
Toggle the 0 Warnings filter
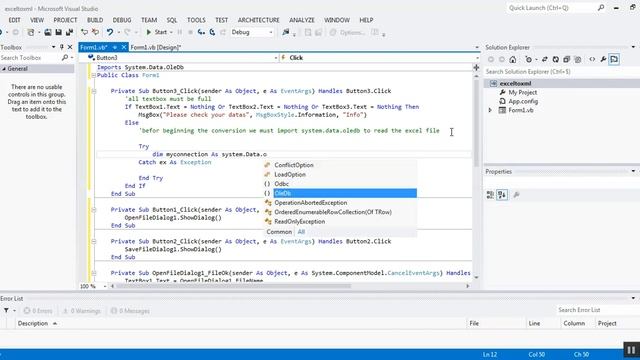[82, 311]
